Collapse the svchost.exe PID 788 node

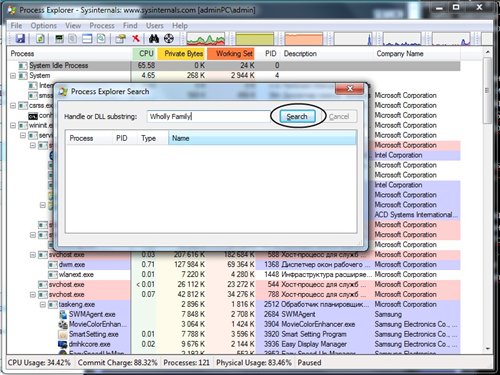click(33, 295)
